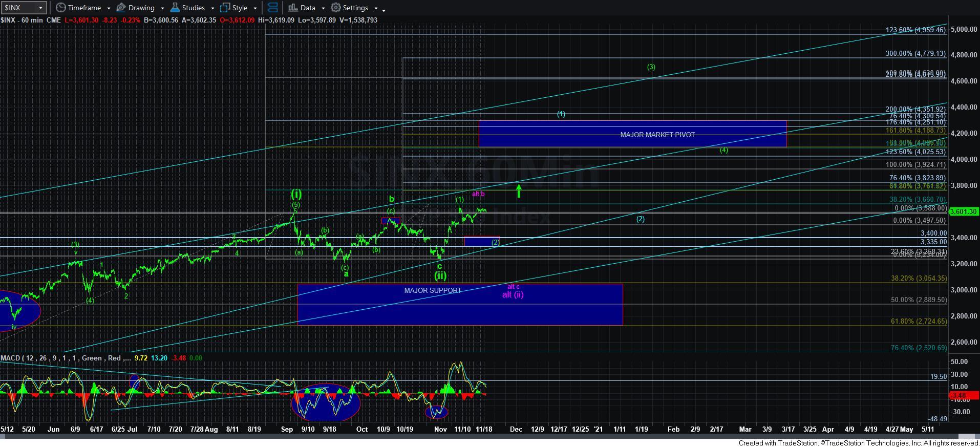
Task: Click the Studies flask icon
Action: 175,8
